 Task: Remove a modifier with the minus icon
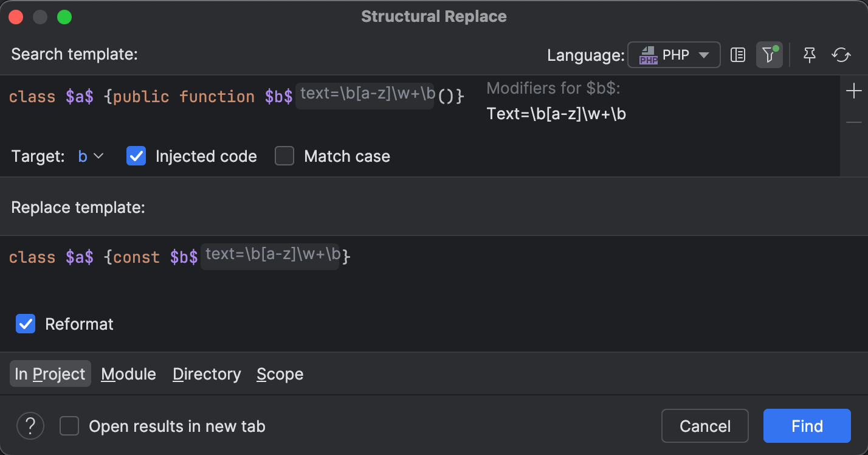[x=853, y=122]
